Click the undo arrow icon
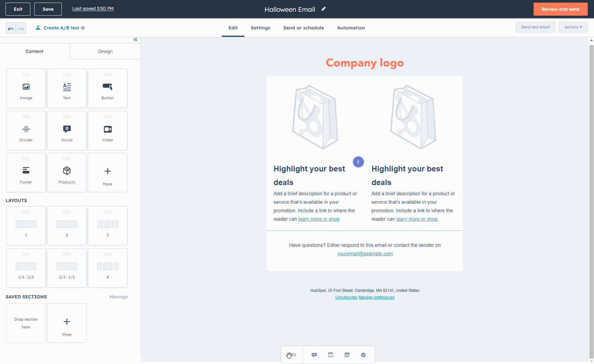 coord(11,28)
